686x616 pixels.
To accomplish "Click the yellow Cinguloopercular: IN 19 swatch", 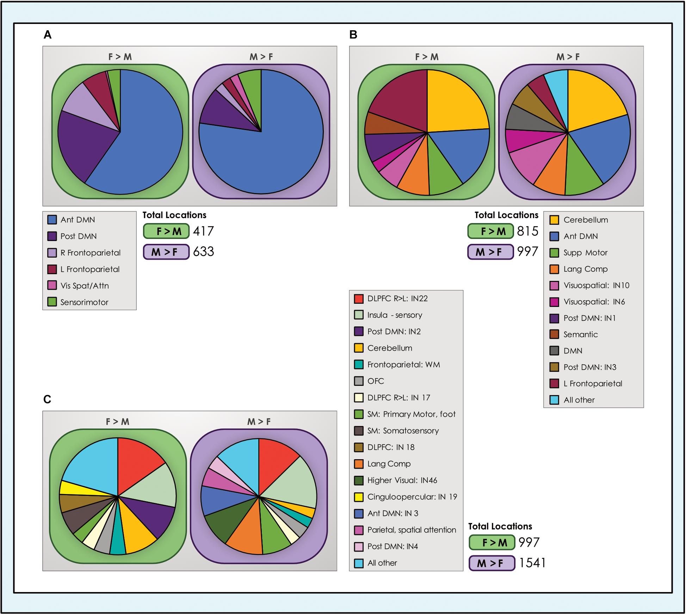I will click(359, 497).
